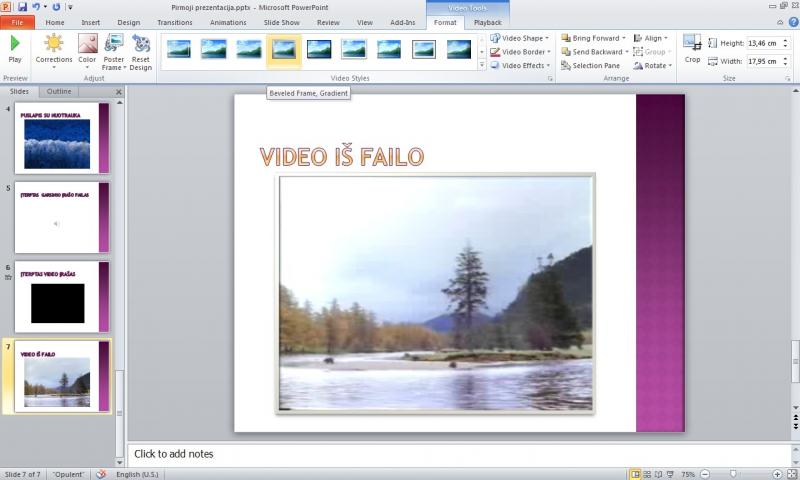Open the File tab
Screen dimensions: 800x480
17,22
